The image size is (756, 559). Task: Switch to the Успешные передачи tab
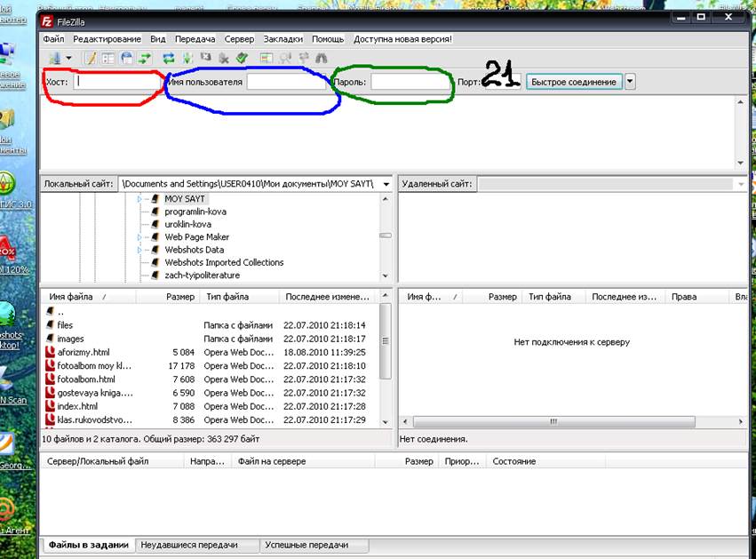pos(314,545)
